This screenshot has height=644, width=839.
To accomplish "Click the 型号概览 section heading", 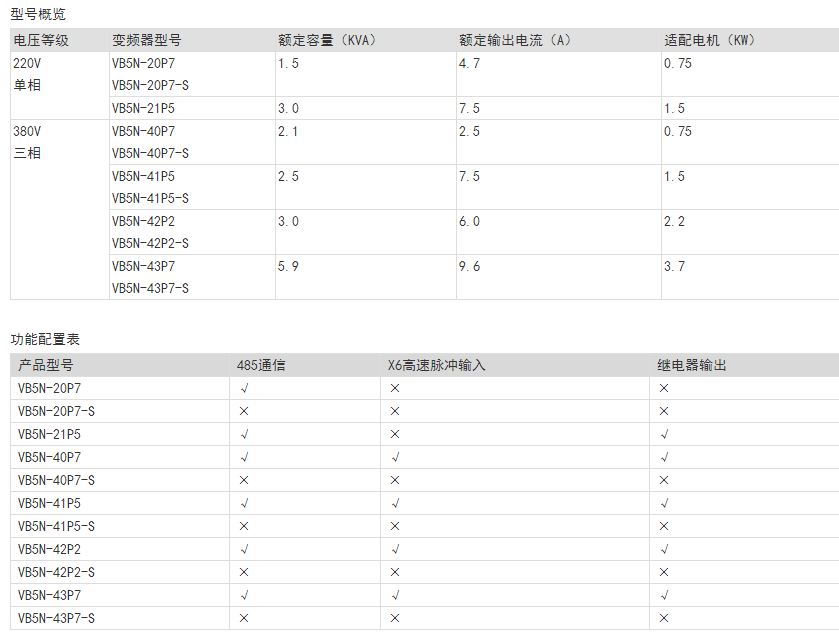I will [x=40, y=15].
